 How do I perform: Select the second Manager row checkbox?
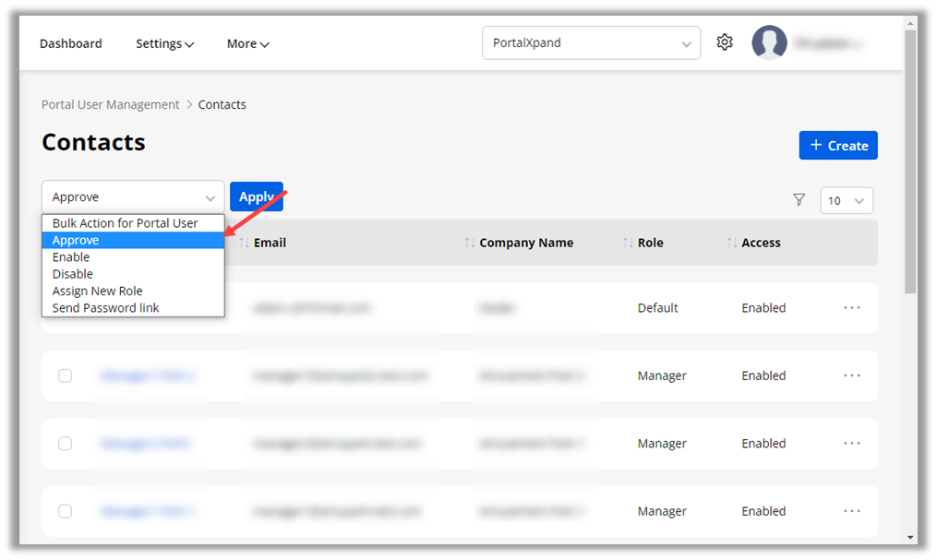click(x=65, y=444)
